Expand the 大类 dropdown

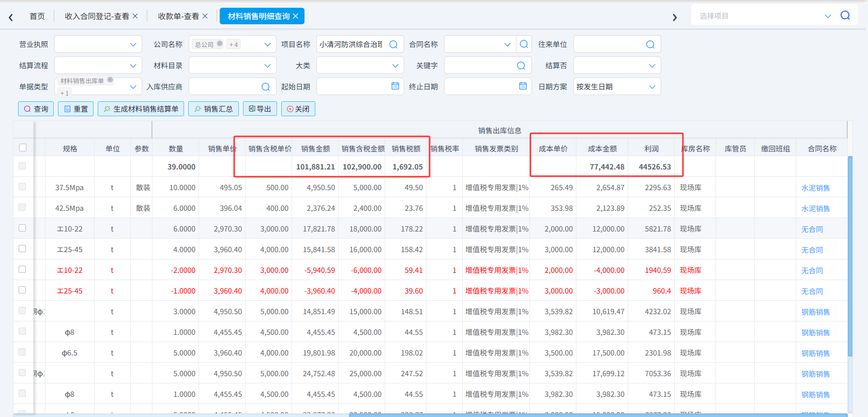[x=395, y=66]
